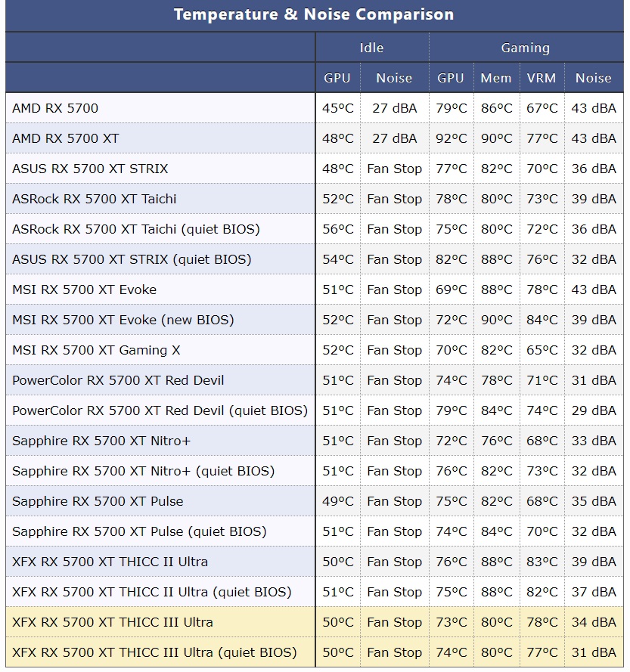Image resolution: width=630 pixels, height=672 pixels.
Task: Select the 'MSI RX 5700 XT Evoke' row name
Action: 85,290
